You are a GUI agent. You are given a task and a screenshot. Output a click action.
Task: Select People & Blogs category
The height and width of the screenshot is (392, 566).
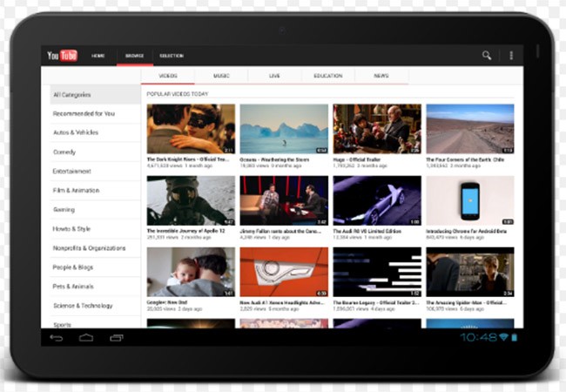(95, 267)
